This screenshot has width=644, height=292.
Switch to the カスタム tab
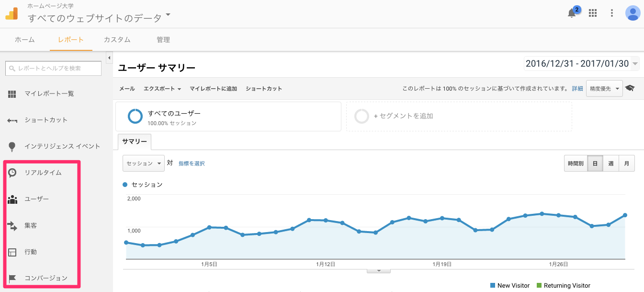(117, 40)
